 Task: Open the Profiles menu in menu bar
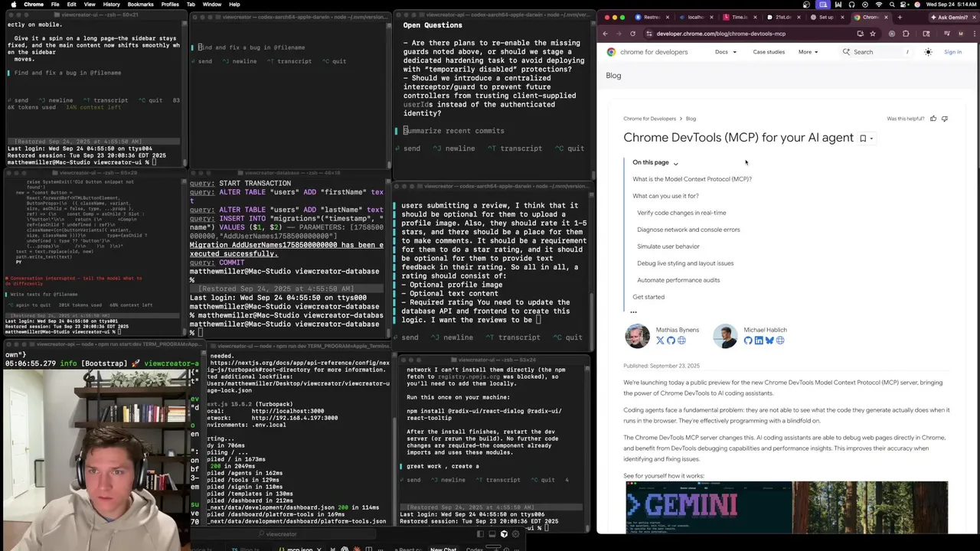(x=170, y=5)
